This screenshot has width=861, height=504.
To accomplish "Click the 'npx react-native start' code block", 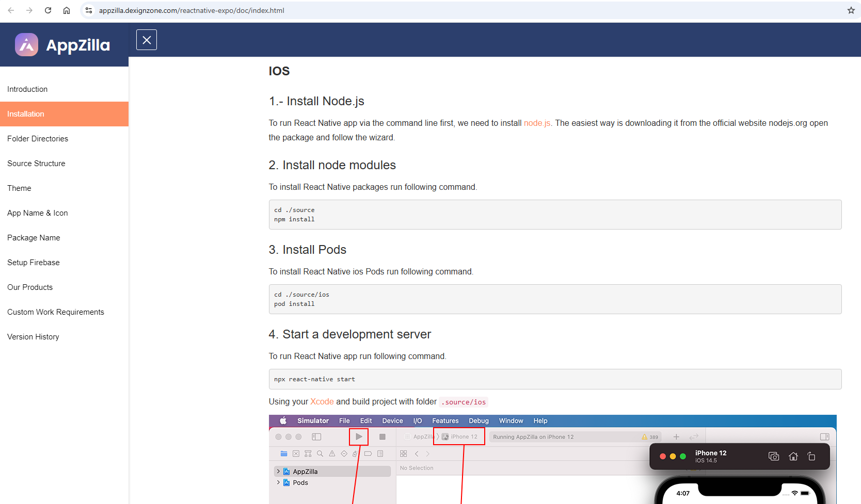I will pyautogui.click(x=555, y=379).
